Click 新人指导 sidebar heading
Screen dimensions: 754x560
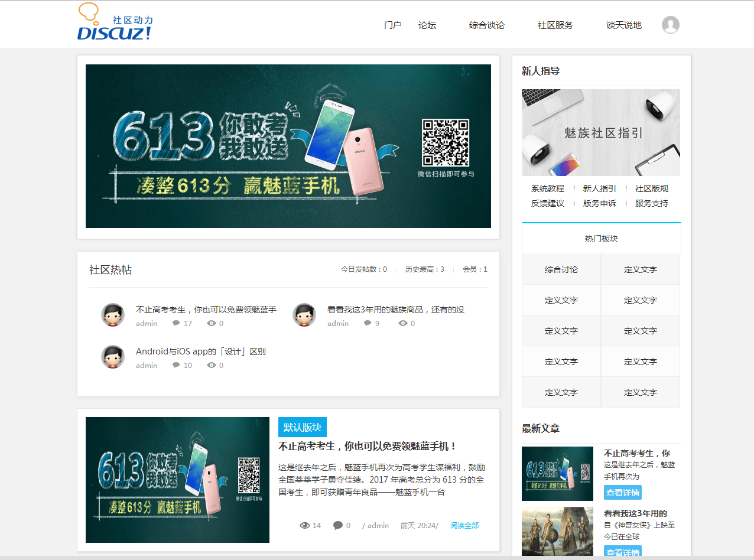[541, 71]
